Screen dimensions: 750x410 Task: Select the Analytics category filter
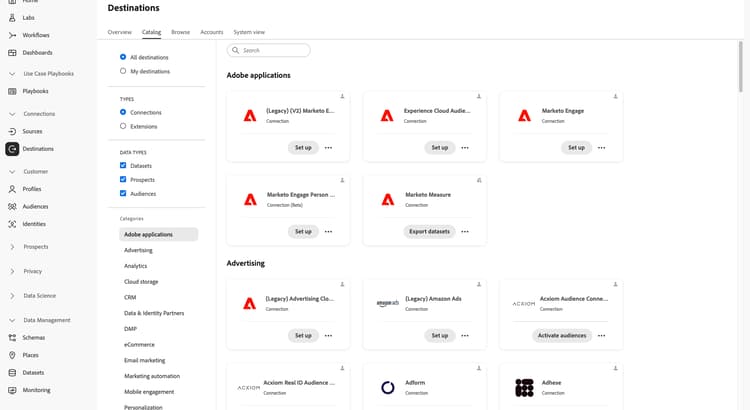tap(135, 266)
